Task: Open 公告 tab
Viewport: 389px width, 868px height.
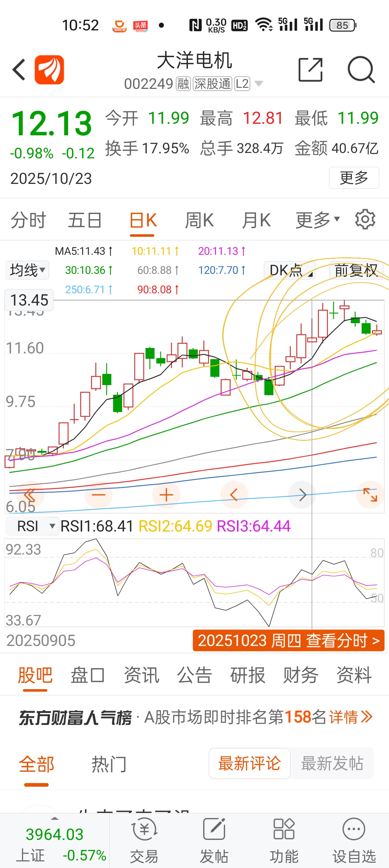Action: point(194,675)
